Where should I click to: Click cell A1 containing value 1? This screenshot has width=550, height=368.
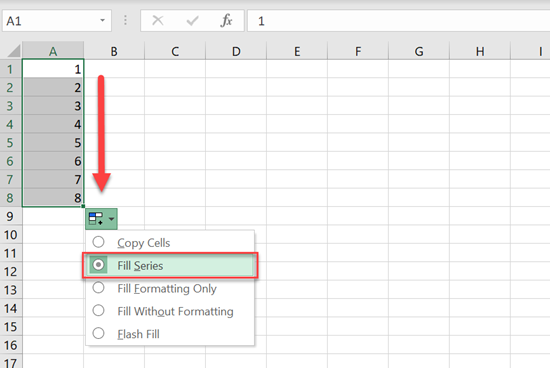[53, 69]
